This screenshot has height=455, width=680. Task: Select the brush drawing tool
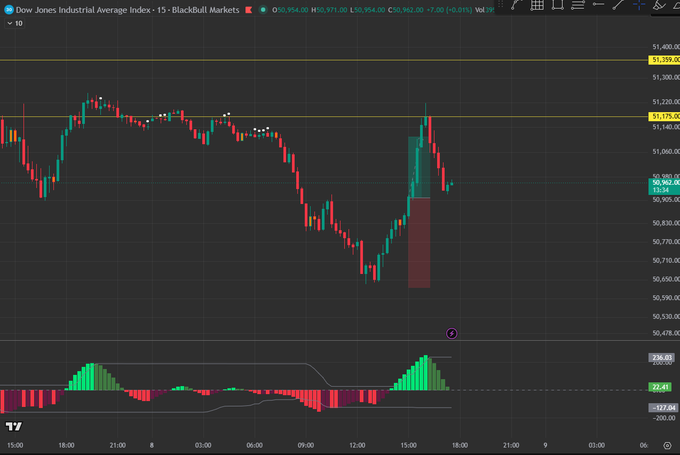click(x=659, y=5)
